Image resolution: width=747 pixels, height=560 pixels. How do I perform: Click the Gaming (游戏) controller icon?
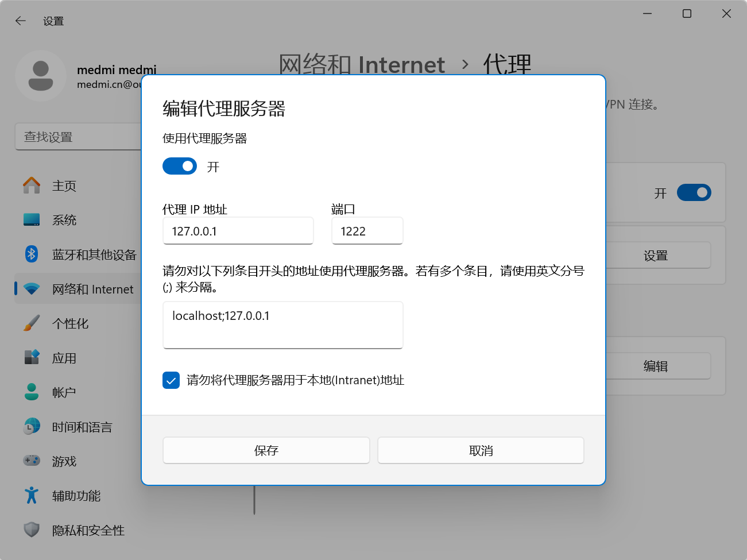32,461
